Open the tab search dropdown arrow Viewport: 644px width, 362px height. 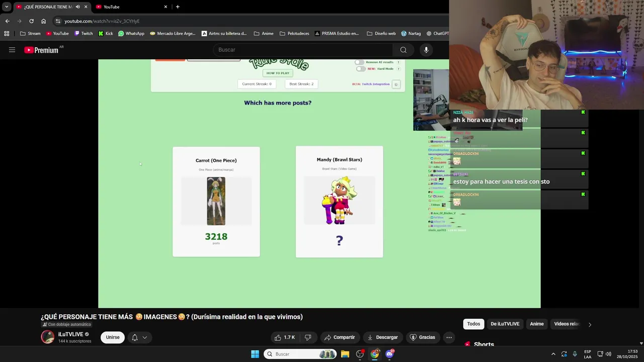click(x=7, y=7)
